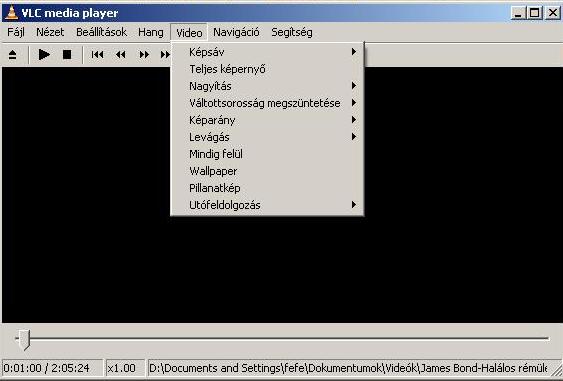Expand the Nagyítás submenu

267,86
